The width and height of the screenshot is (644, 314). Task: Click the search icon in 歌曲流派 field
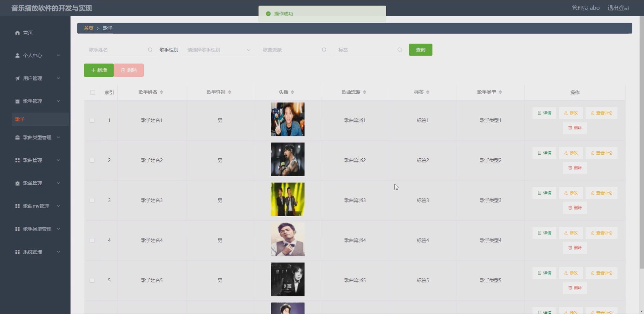point(324,50)
